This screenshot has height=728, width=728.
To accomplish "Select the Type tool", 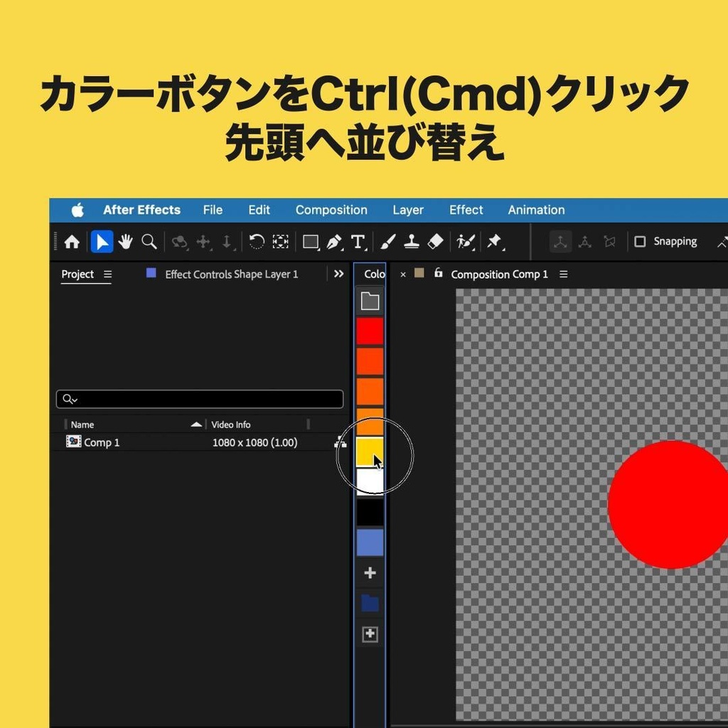I will tap(358, 242).
